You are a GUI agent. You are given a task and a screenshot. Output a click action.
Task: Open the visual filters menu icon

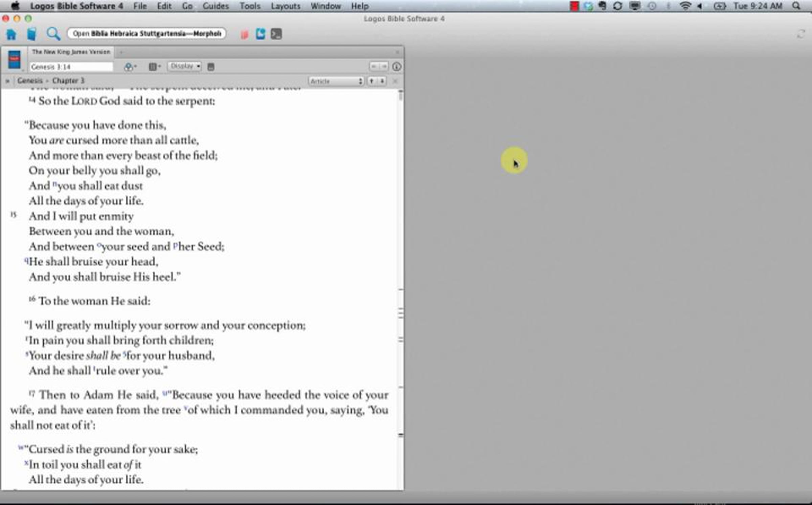point(130,67)
